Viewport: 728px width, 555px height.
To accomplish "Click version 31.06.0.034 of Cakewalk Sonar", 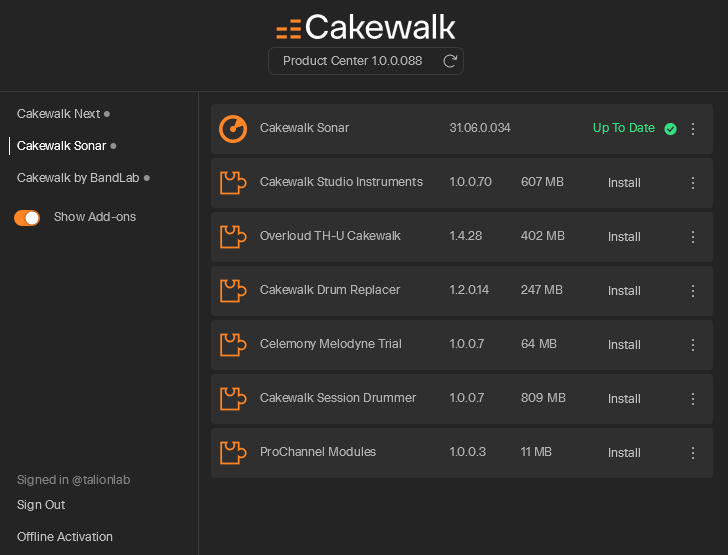I will click(x=480, y=128).
